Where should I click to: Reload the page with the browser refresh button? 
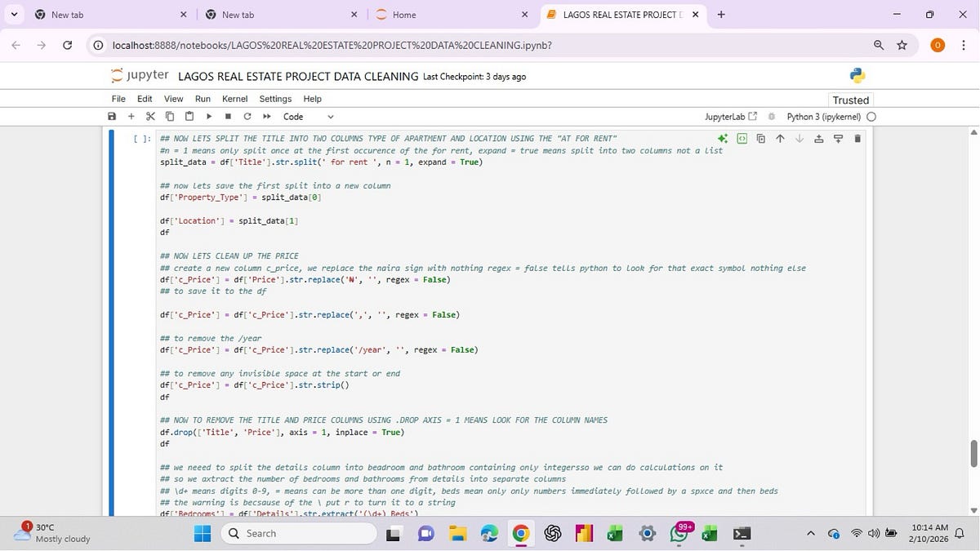coord(67,45)
